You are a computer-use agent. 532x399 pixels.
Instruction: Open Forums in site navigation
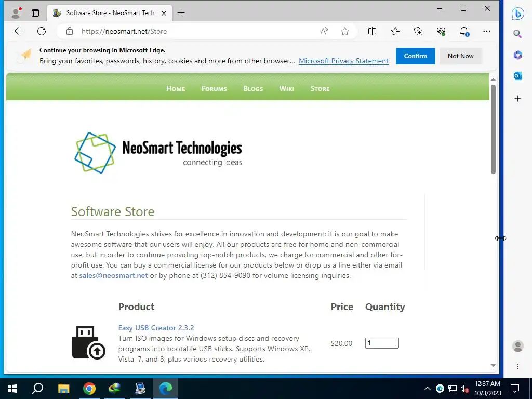[214, 88]
